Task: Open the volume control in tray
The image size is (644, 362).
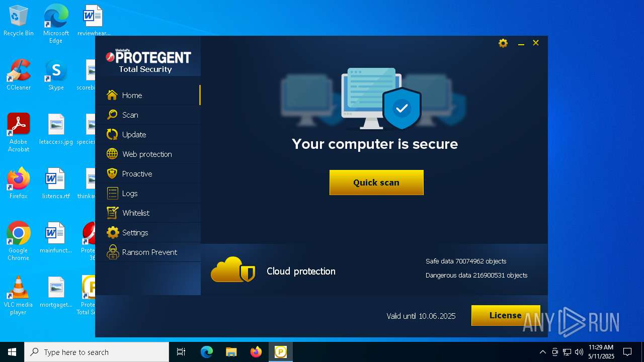Action: (579, 352)
